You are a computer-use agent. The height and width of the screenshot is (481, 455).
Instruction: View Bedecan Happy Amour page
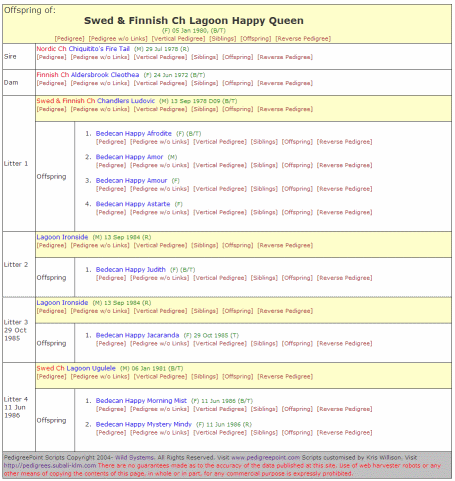(131, 180)
